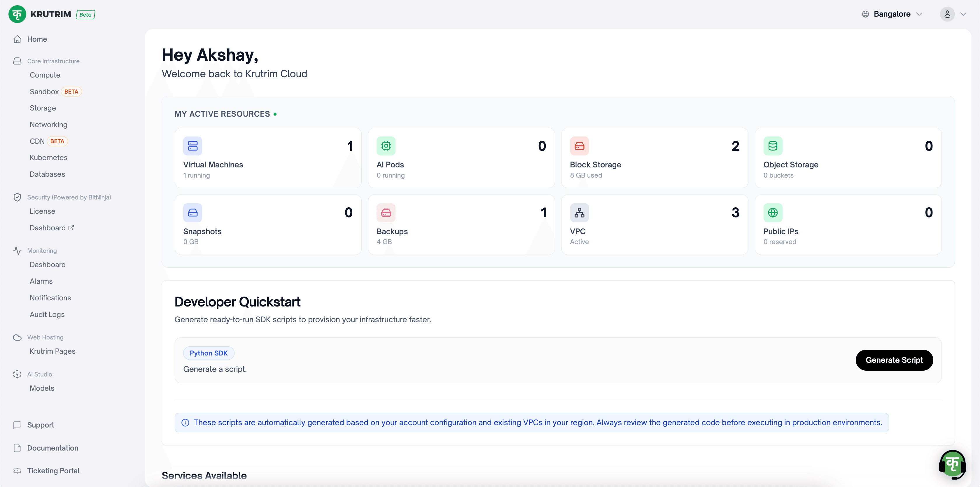Open the Databases sidebar item
980x487 pixels.
point(47,174)
